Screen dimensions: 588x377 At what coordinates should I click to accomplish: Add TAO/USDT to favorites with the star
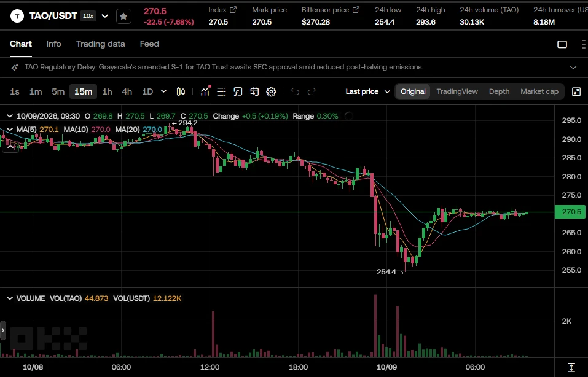point(123,16)
